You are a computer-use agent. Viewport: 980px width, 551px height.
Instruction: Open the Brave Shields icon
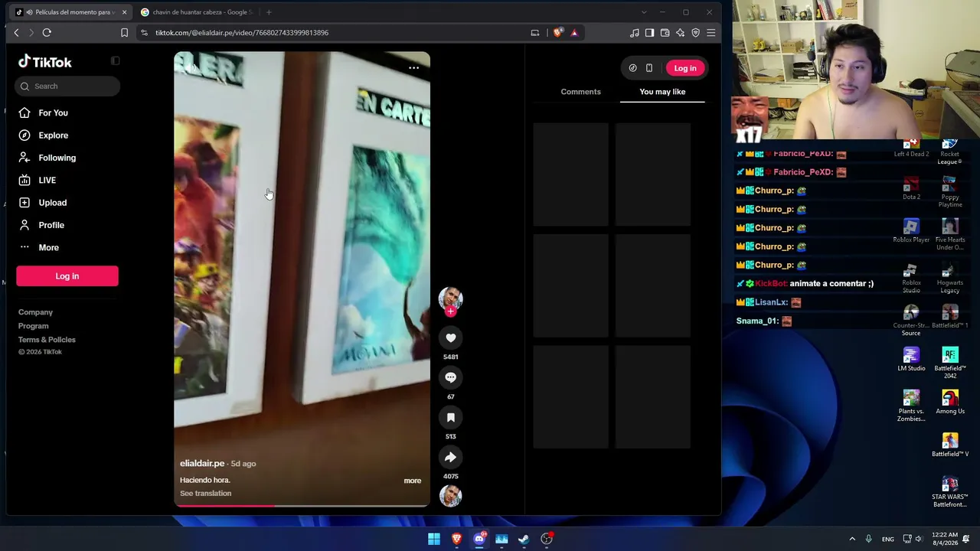[x=557, y=32]
